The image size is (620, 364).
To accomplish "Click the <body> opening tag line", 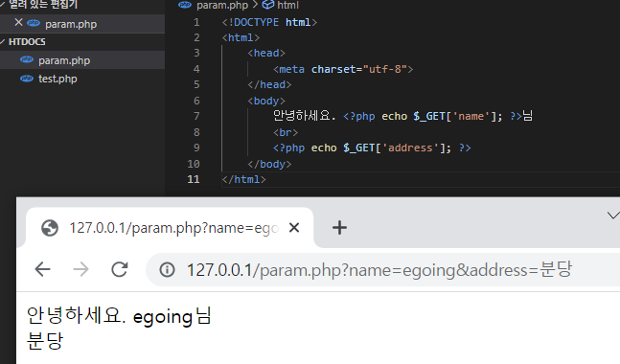I will 266,101.
